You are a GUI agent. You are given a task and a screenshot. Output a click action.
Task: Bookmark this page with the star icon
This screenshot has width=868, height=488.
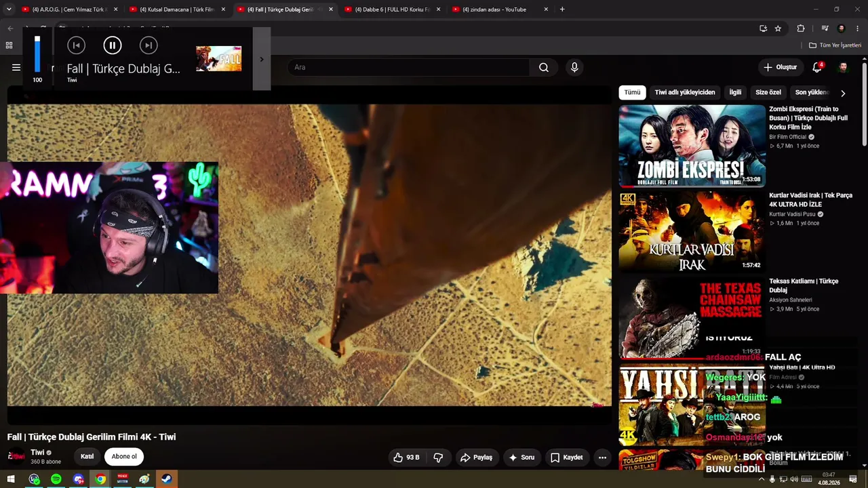[x=778, y=28]
